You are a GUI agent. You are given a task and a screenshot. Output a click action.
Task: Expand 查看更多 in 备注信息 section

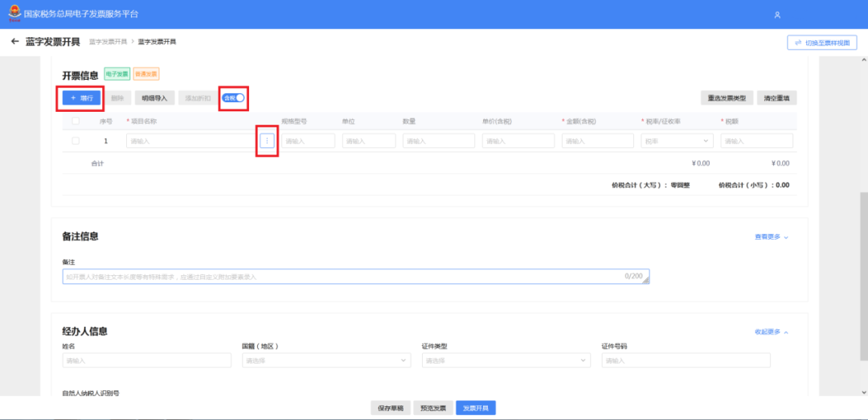click(x=772, y=237)
